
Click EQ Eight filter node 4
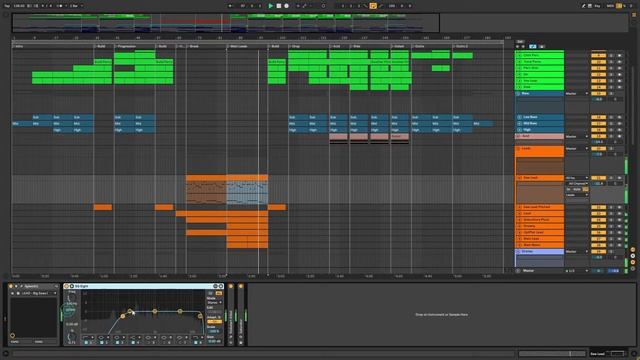(x=180, y=311)
